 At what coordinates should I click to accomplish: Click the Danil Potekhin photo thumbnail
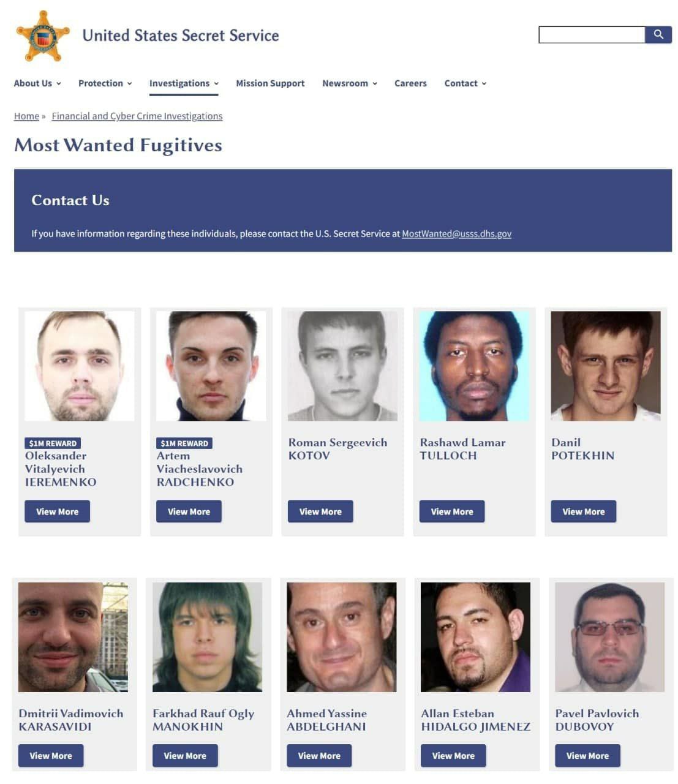[606, 366]
